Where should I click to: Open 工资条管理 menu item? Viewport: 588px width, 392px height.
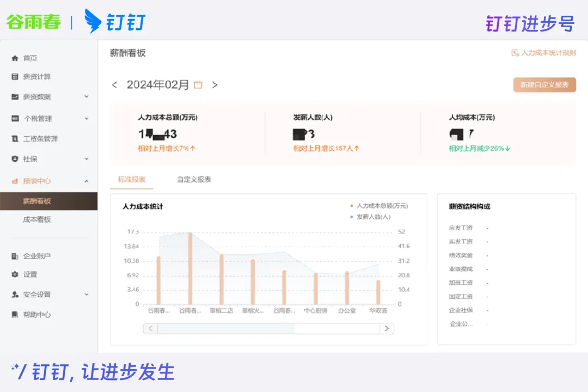pyautogui.click(x=40, y=139)
